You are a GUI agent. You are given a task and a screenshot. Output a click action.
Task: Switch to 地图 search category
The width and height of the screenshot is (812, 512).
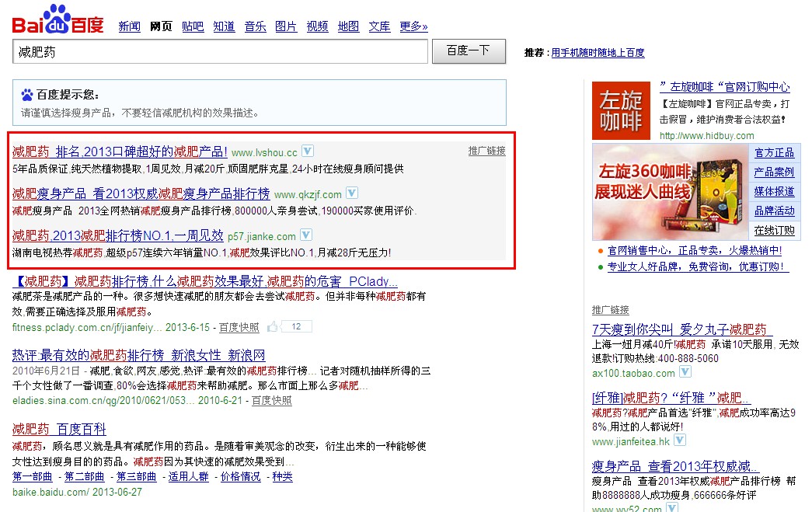[349, 26]
